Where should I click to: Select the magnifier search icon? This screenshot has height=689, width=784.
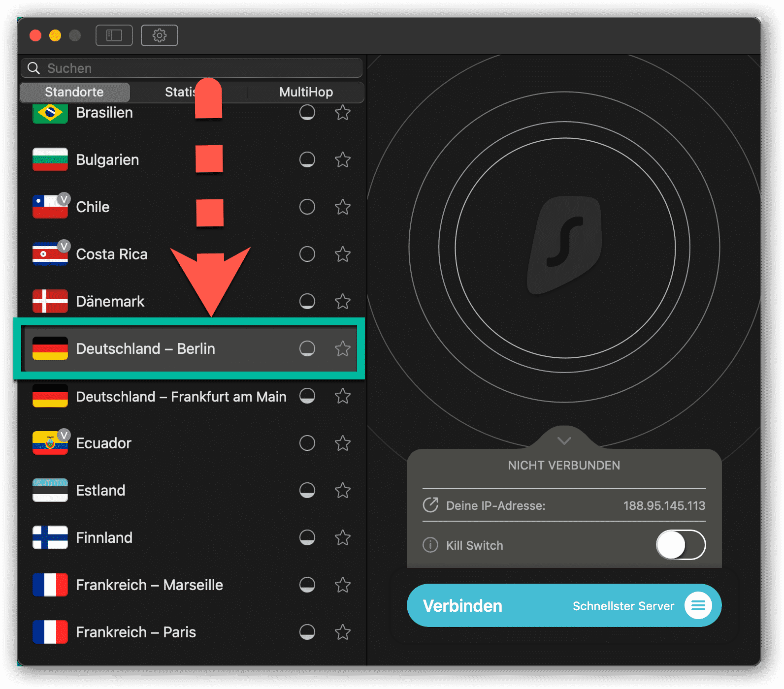[x=33, y=68]
